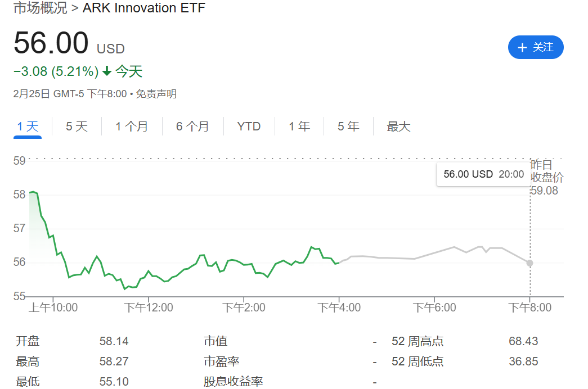Switch to the 1 个月 tab

coord(132,126)
